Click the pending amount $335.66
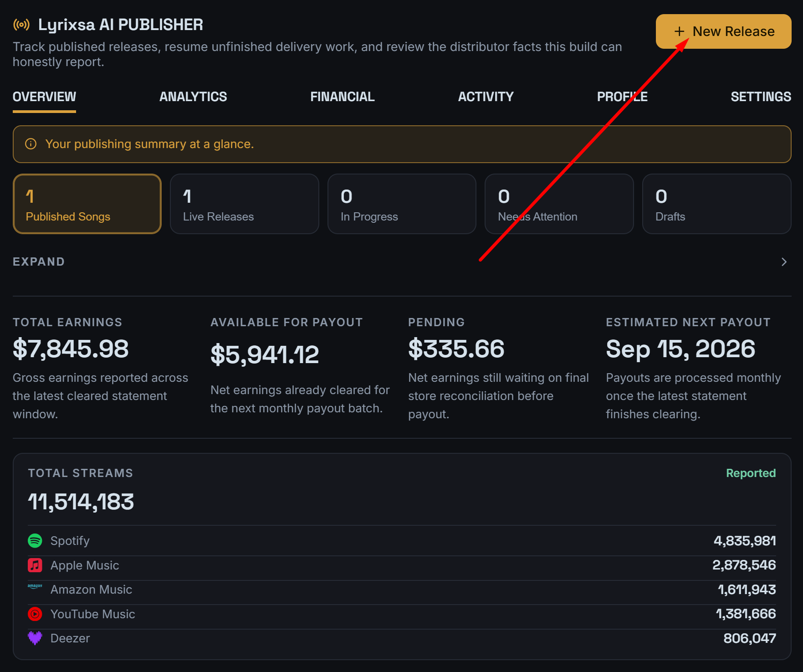This screenshot has width=803, height=672. (456, 349)
